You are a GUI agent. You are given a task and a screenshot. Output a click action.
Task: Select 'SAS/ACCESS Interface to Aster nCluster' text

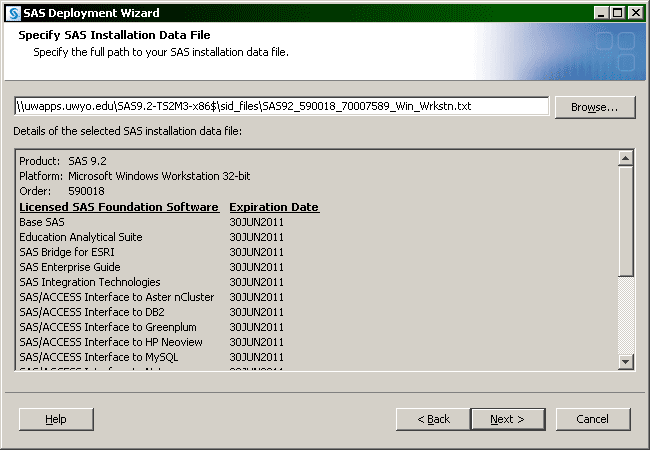[117, 297]
